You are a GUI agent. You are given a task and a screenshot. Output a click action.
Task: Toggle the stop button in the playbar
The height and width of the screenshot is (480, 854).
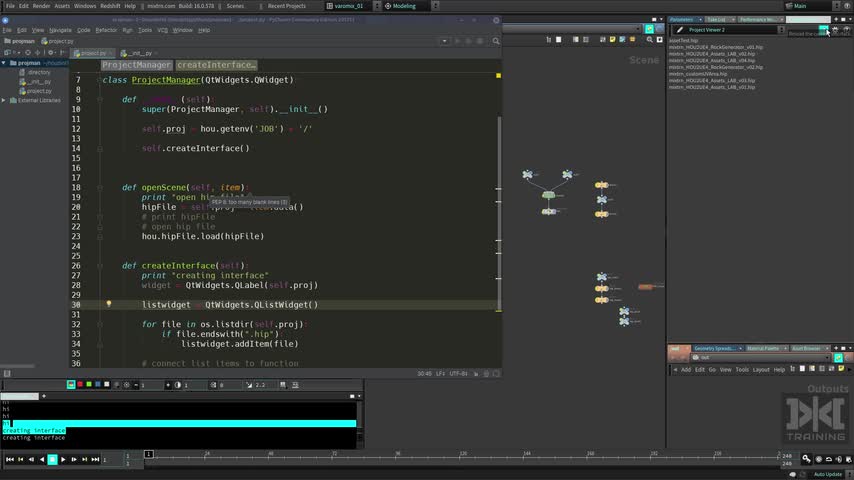coord(52,460)
